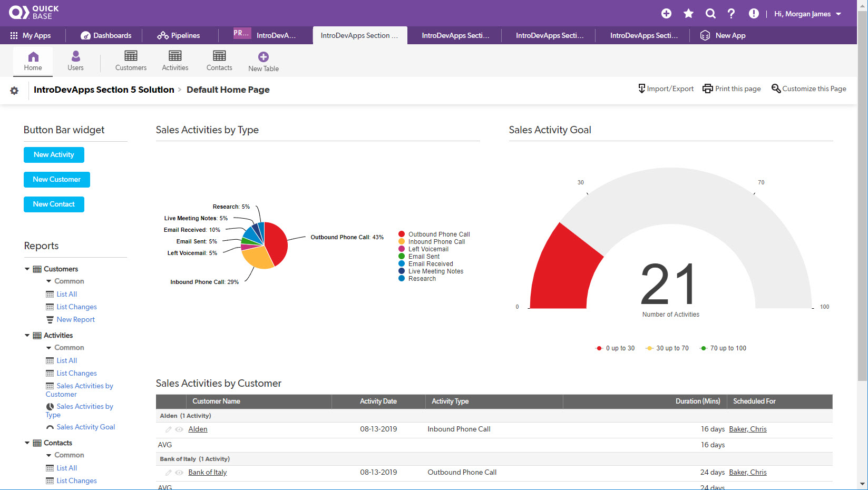Click the New Activity button

[x=54, y=155]
